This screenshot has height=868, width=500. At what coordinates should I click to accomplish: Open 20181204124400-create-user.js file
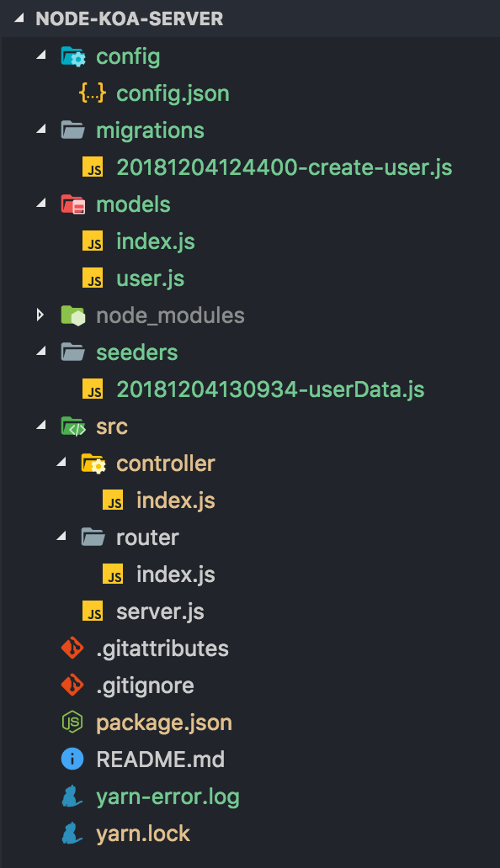point(284,167)
